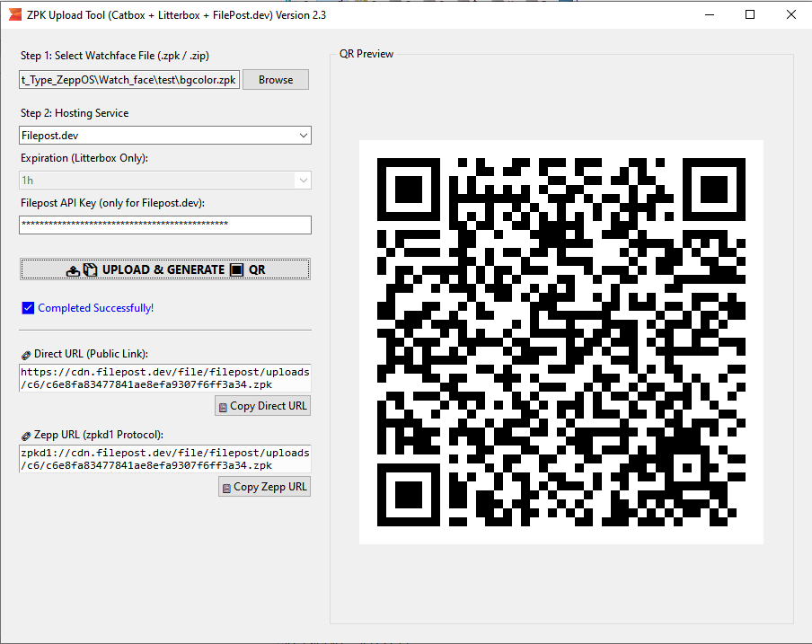Image resolution: width=812 pixels, height=644 pixels.
Task: Click the ZPK Upload Tool app icon
Action: click(15, 14)
